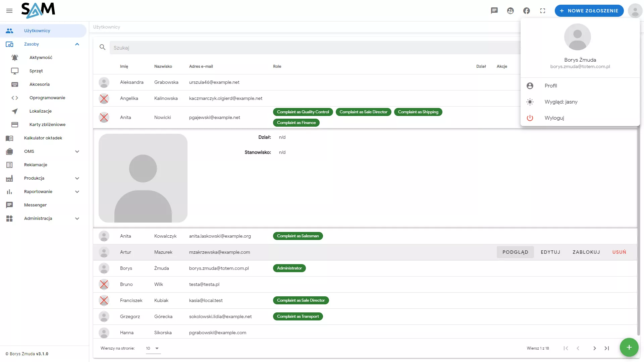The height and width of the screenshot is (362, 644).
Task: Sort by Adres e-mail column header
Action: pos(201,66)
